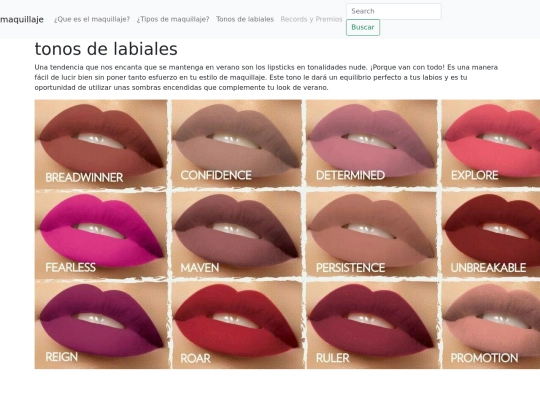Open the ¿Tipos de maquillaje? page
Screen dimensions: 540x405
(173, 19)
